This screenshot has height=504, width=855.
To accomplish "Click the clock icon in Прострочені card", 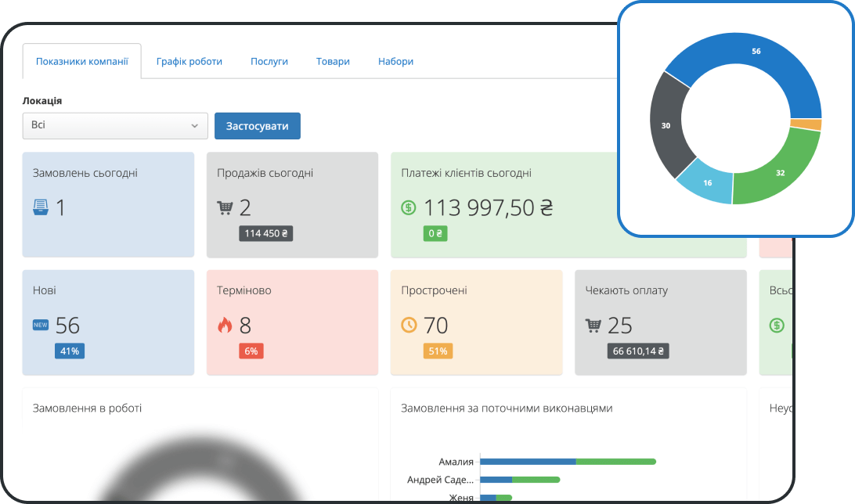I will [x=409, y=325].
